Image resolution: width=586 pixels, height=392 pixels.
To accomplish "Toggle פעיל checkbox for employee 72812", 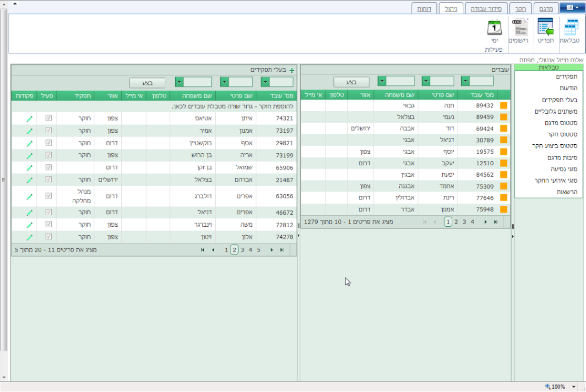I will click(x=49, y=225).
